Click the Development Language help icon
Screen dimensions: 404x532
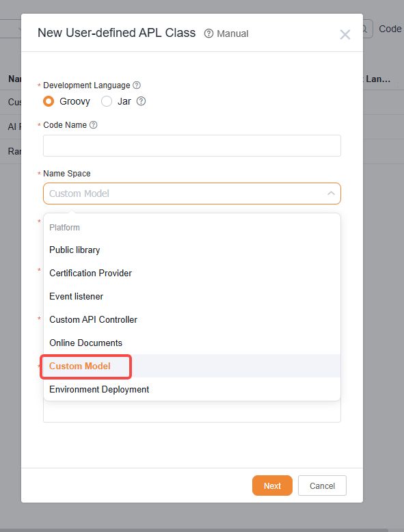[x=136, y=85]
